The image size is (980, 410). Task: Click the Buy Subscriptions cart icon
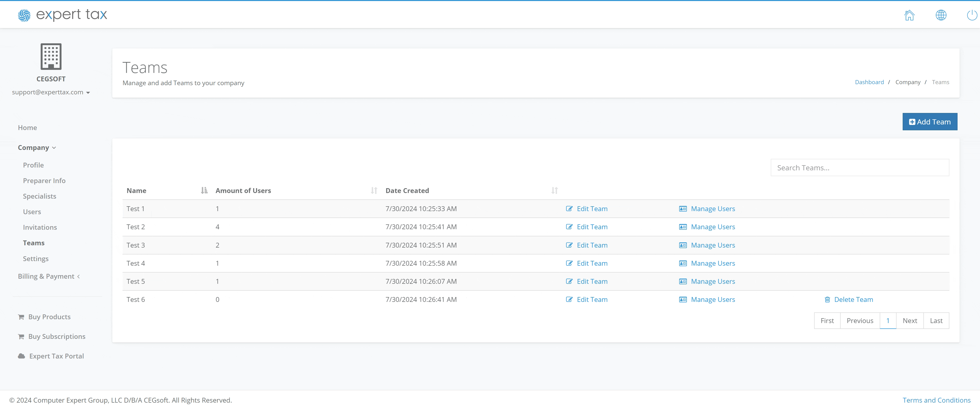click(21, 337)
